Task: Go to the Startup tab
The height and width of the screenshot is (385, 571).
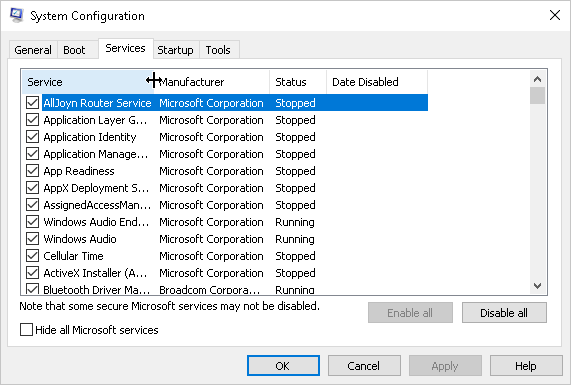Action: (x=175, y=50)
